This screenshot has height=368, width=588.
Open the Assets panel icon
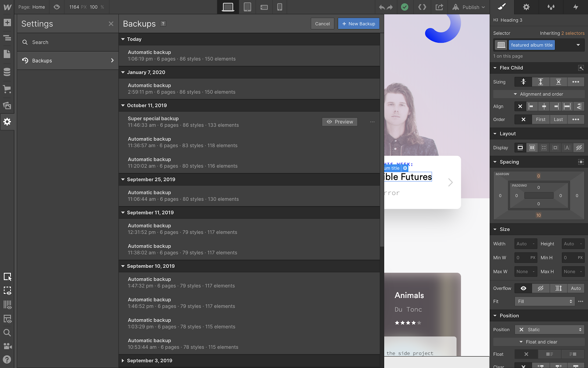point(7,106)
